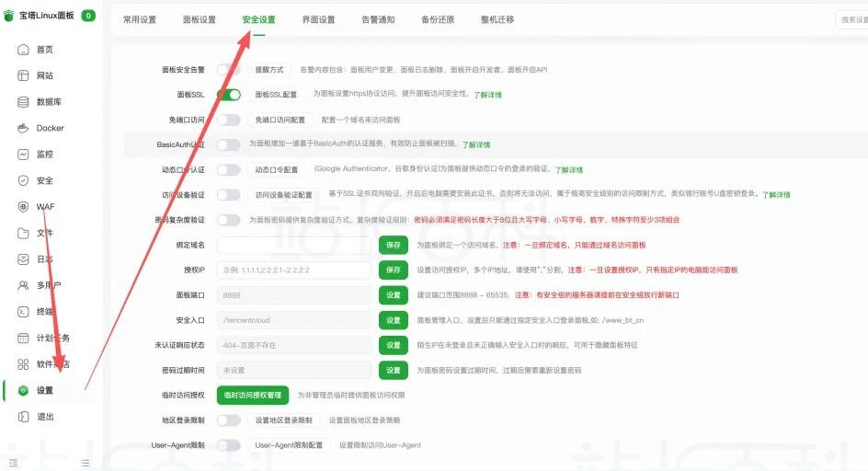Click the 搜索设置 search box

852,19
